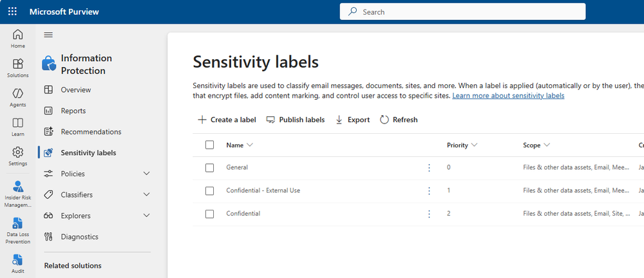
Task: Go to Home in left rail
Action: 18,39
